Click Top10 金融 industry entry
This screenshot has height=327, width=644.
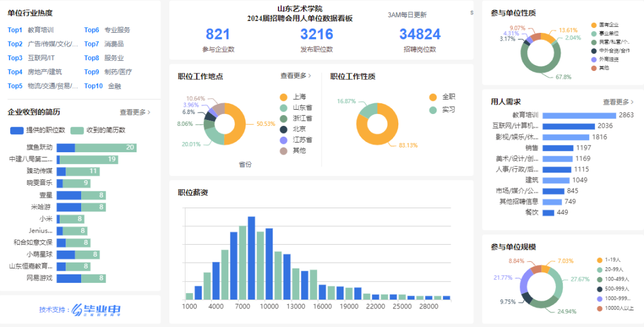[x=103, y=87]
